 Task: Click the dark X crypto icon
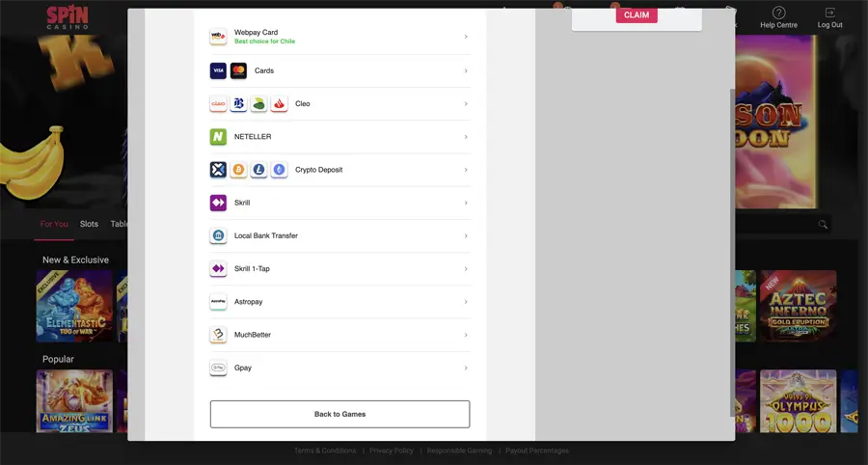click(x=218, y=170)
